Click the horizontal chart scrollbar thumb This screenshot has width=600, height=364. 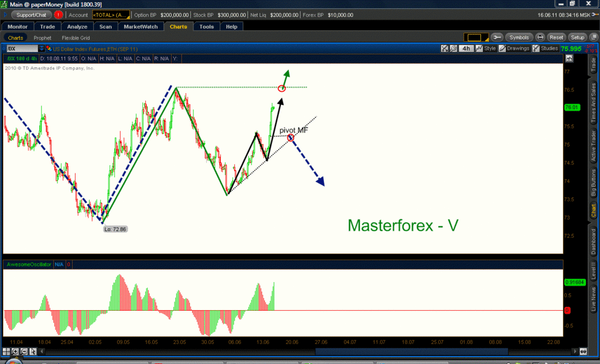coord(411,351)
